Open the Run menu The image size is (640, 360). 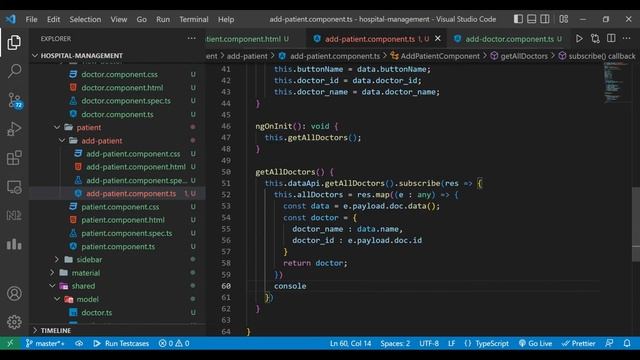(x=163, y=19)
